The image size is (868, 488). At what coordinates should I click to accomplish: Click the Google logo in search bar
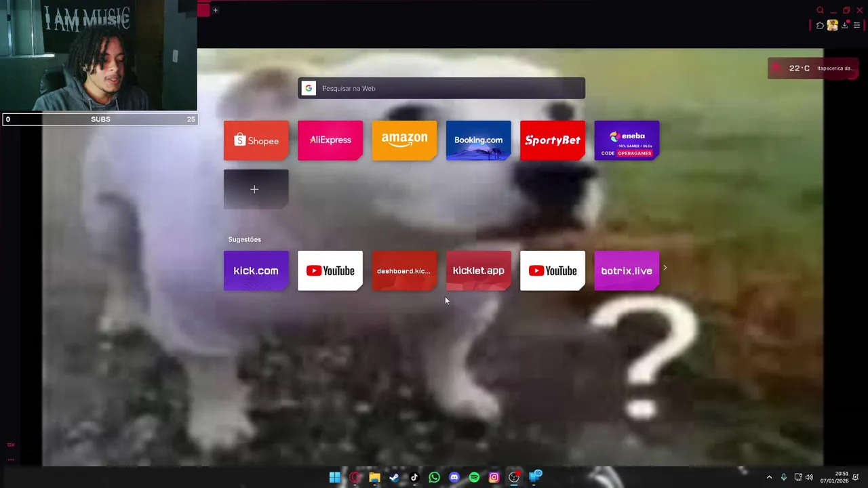[x=309, y=88]
